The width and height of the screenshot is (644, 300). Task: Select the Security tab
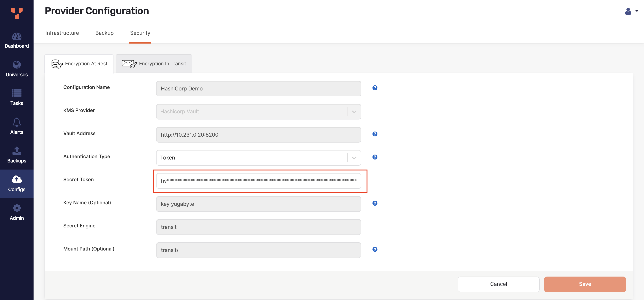[140, 33]
